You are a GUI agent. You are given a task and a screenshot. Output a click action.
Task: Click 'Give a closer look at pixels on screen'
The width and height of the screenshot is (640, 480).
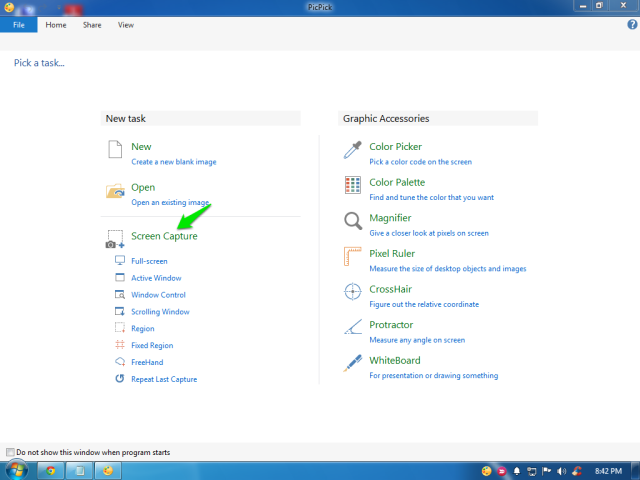pyautogui.click(x=429, y=233)
